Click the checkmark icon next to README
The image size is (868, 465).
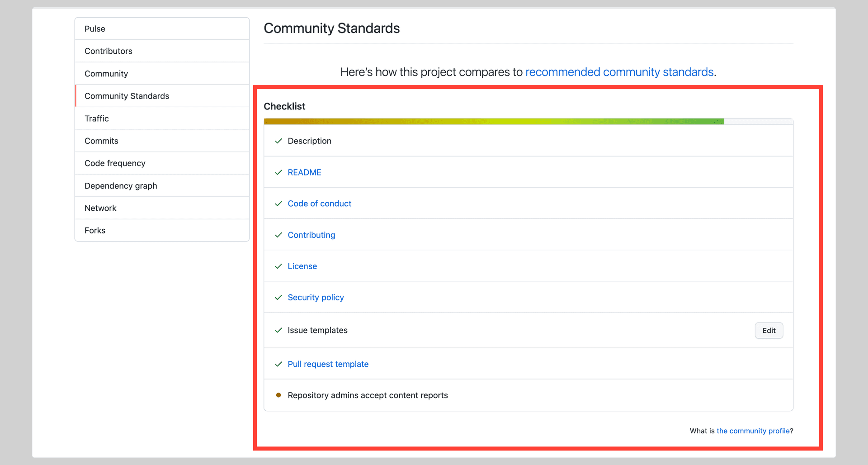pyautogui.click(x=278, y=172)
